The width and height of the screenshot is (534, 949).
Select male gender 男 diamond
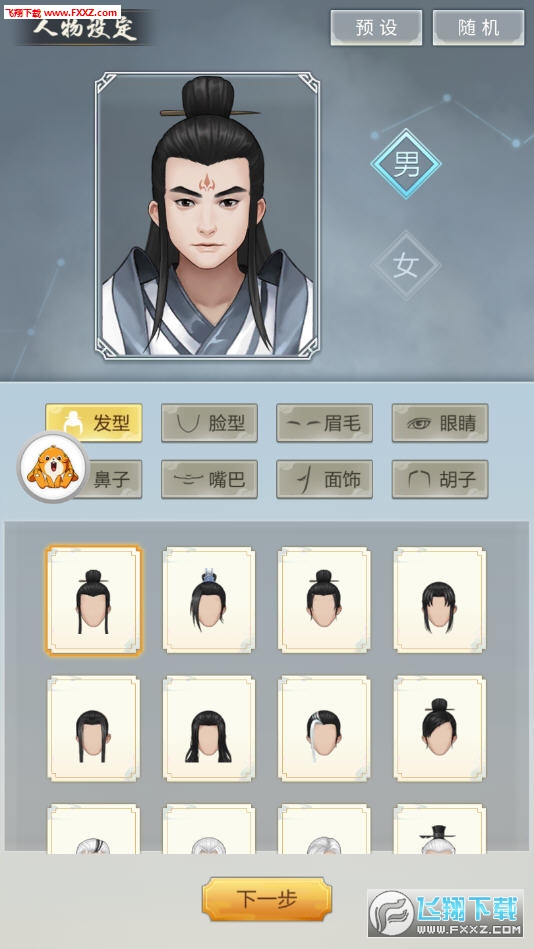click(406, 163)
